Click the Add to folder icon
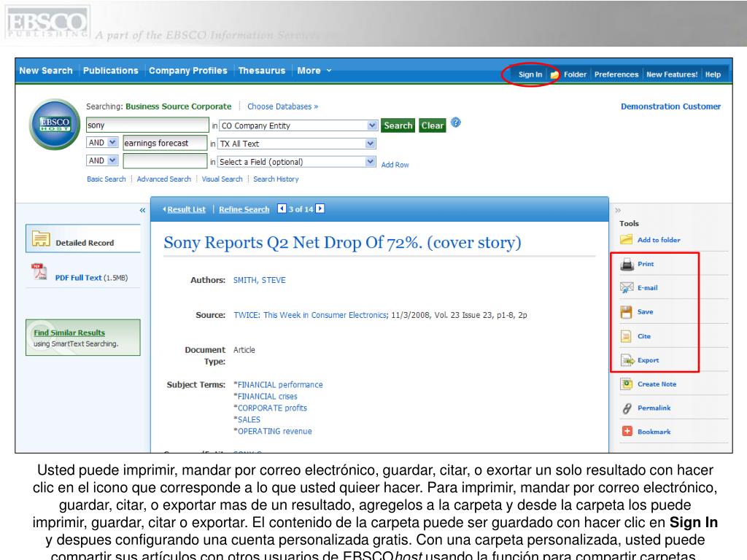This screenshot has width=747, height=560. 626,239
